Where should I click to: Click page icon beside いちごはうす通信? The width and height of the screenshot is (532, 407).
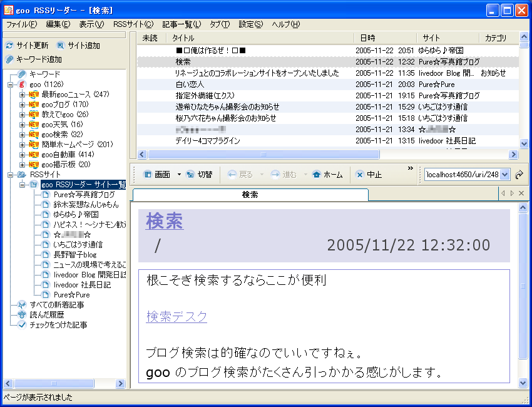46,244
